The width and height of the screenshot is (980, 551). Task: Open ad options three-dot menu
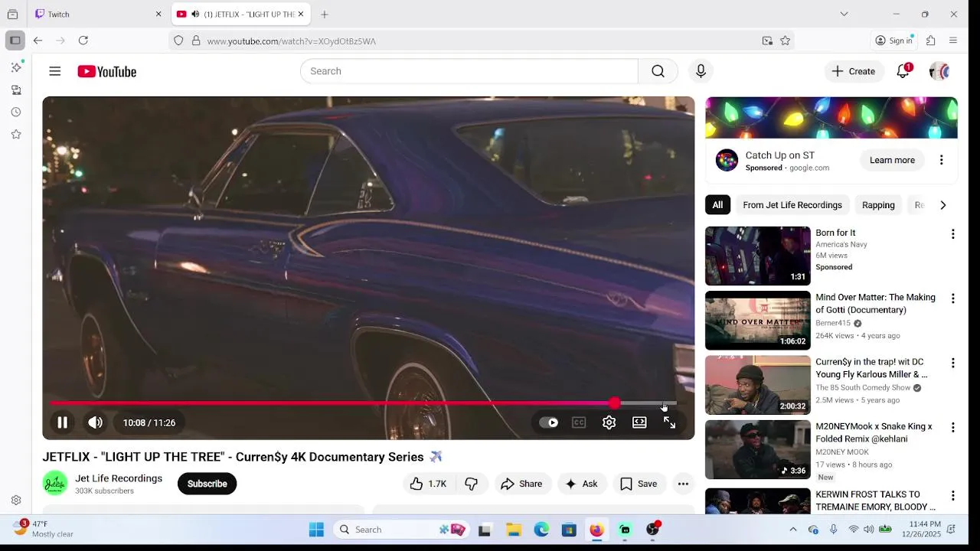click(942, 160)
